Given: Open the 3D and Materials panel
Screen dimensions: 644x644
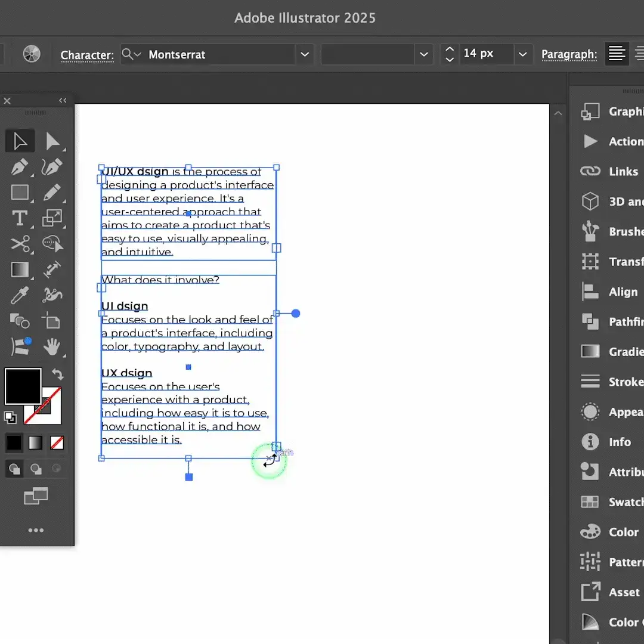Looking at the screenshot, I should tap(590, 202).
